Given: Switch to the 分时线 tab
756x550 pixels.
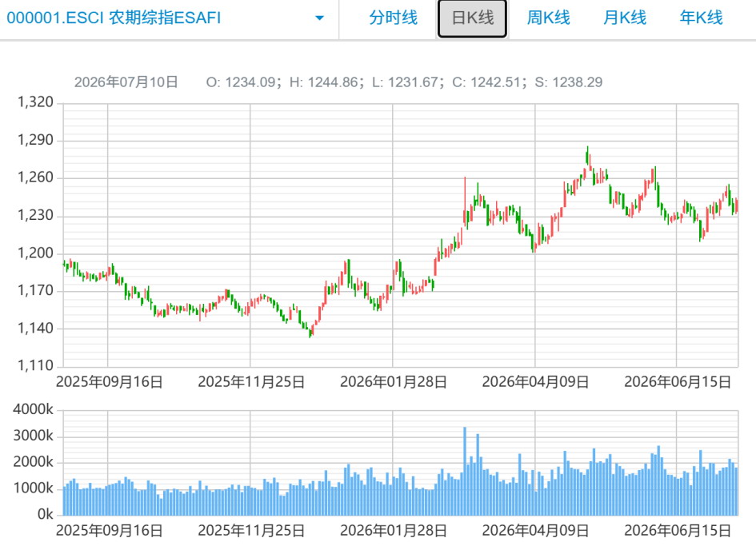Looking at the screenshot, I should click(394, 18).
